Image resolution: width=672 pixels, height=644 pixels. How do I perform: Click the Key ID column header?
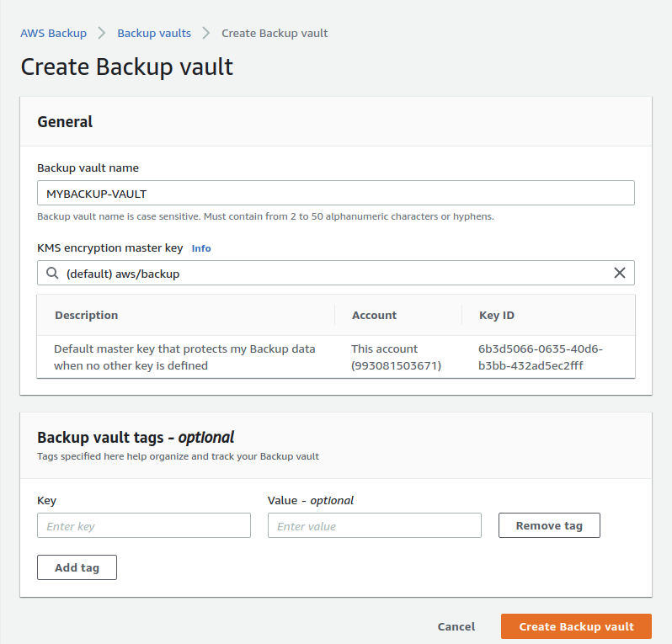496,315
